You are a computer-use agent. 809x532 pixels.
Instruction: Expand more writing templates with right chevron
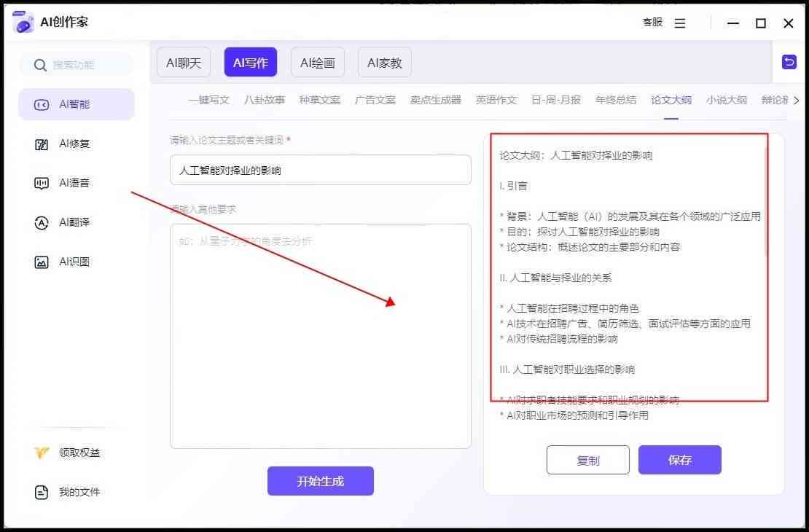tap(796, 100)
